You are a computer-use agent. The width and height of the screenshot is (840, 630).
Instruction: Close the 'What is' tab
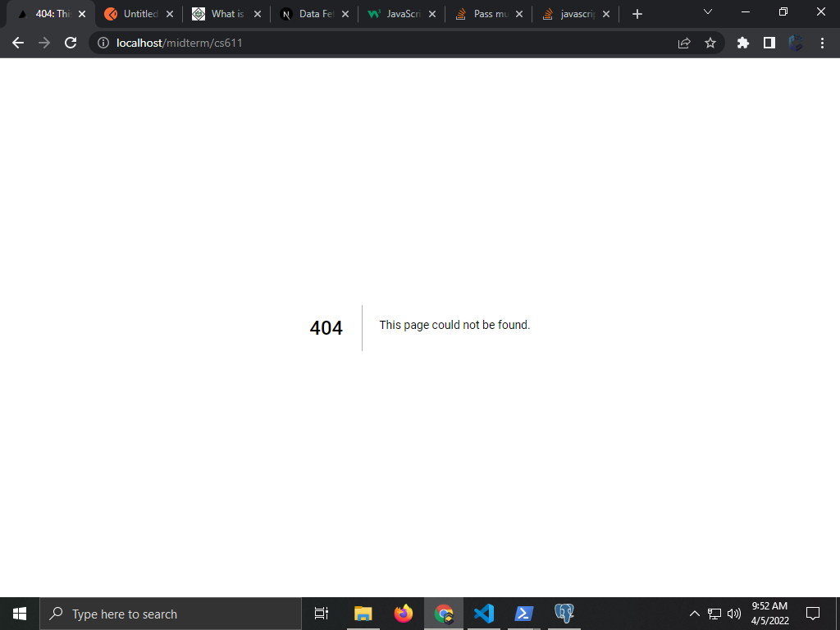point(258,15)
